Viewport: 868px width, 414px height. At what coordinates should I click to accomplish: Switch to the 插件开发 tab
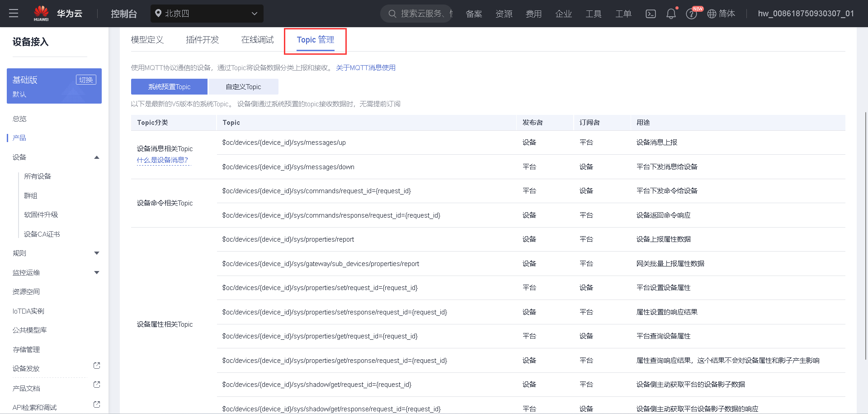tap(203, 40)
